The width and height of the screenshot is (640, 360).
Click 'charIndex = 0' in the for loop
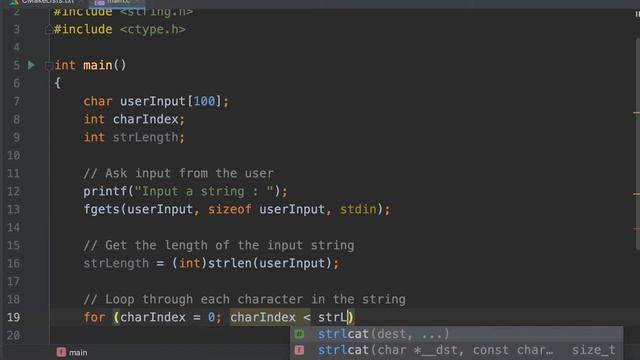(167, 317)
